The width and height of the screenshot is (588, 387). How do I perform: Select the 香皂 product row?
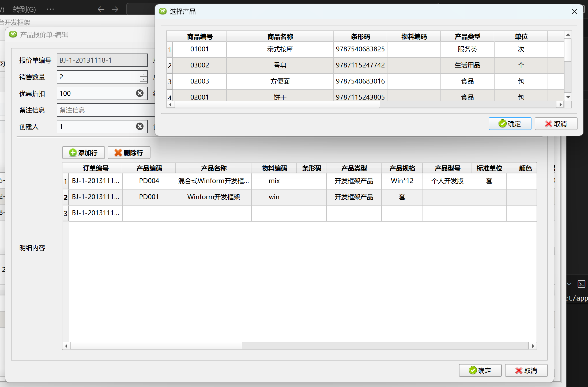pyautogui.click(x=280, y=65)
